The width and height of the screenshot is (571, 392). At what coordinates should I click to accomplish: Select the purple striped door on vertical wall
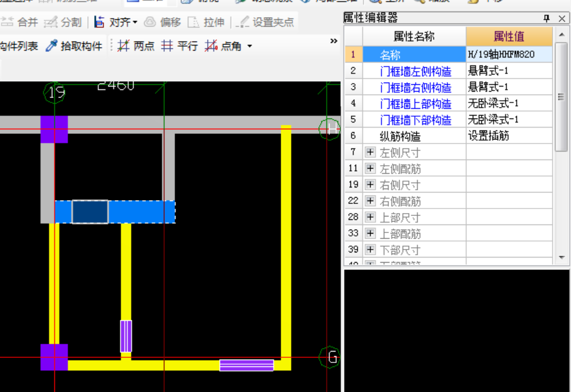click(x=126, y=336)
